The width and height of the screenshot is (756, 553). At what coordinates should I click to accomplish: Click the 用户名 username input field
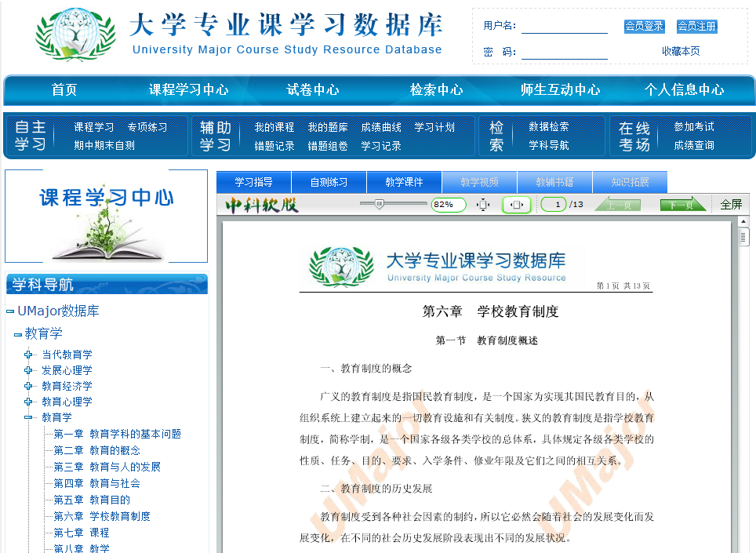click(564, 27)
